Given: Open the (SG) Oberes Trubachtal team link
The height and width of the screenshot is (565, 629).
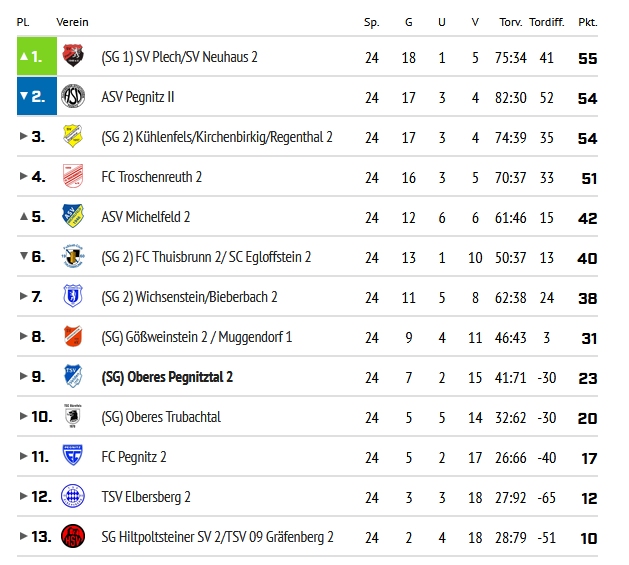Looking at the screenshot, I should tap(161, 417).
